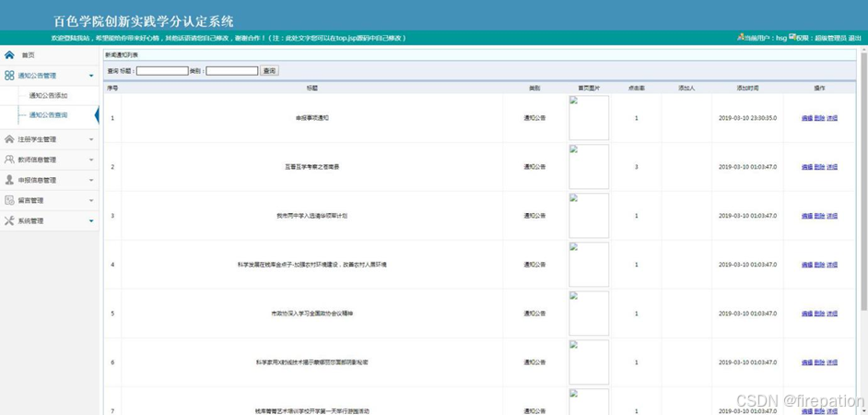Click the scrollbar down arrow

pos(863,411)
